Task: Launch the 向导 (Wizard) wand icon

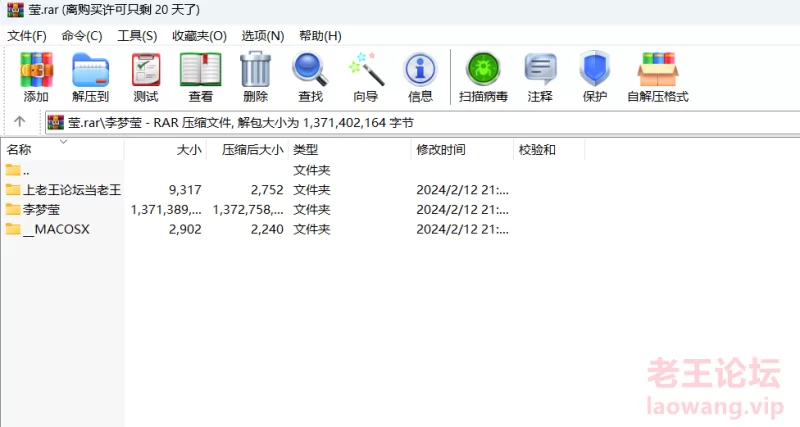Action: 365,69
